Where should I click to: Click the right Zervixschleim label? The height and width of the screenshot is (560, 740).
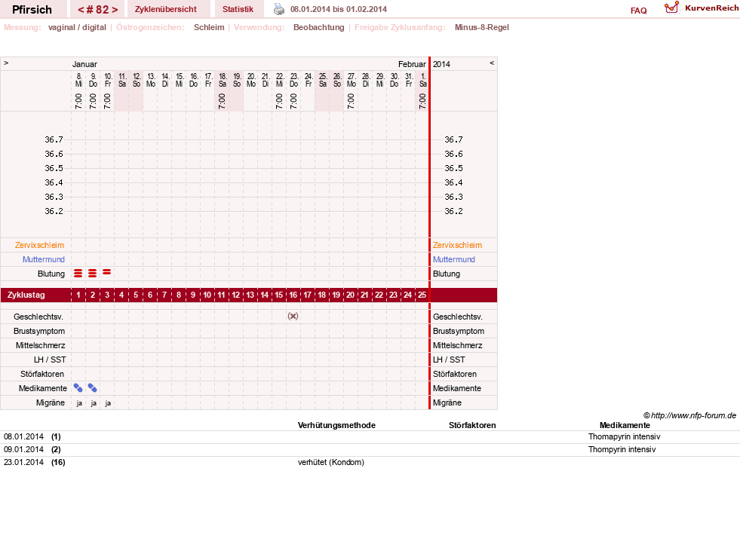[457, 245]
